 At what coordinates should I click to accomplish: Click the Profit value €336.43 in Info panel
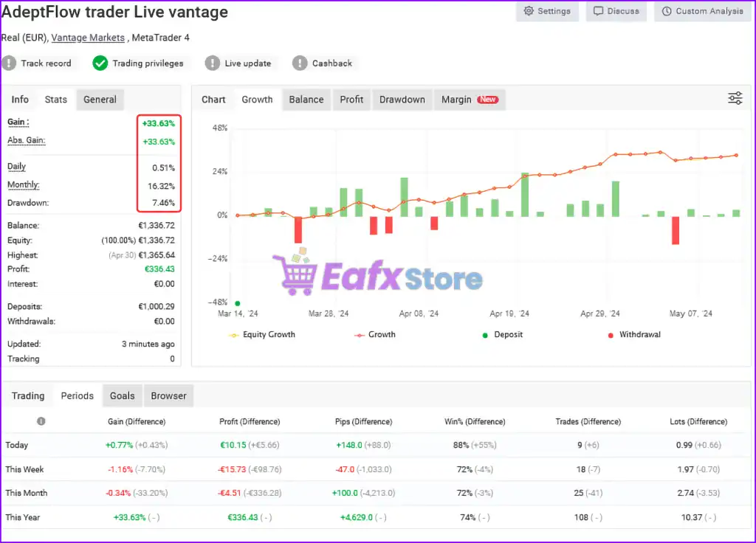click(159, 269)
